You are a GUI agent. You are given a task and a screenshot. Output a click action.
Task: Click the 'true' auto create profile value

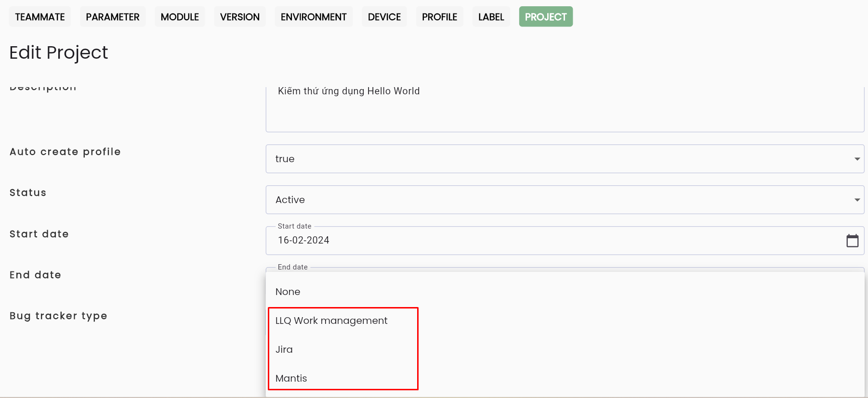pyautogui.click(x=285, y=159)
